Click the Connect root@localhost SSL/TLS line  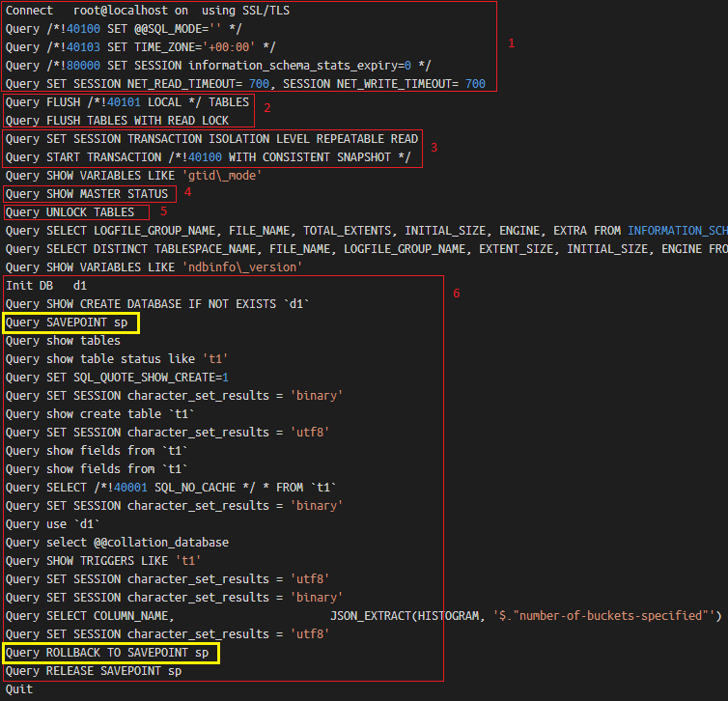pos(147,11)
